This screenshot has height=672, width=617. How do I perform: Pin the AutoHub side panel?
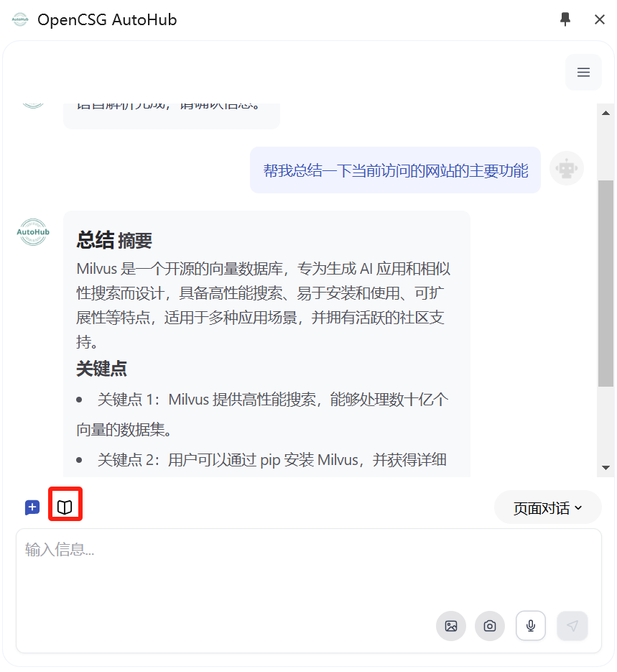pyautogui.click(x=565, y=19)
